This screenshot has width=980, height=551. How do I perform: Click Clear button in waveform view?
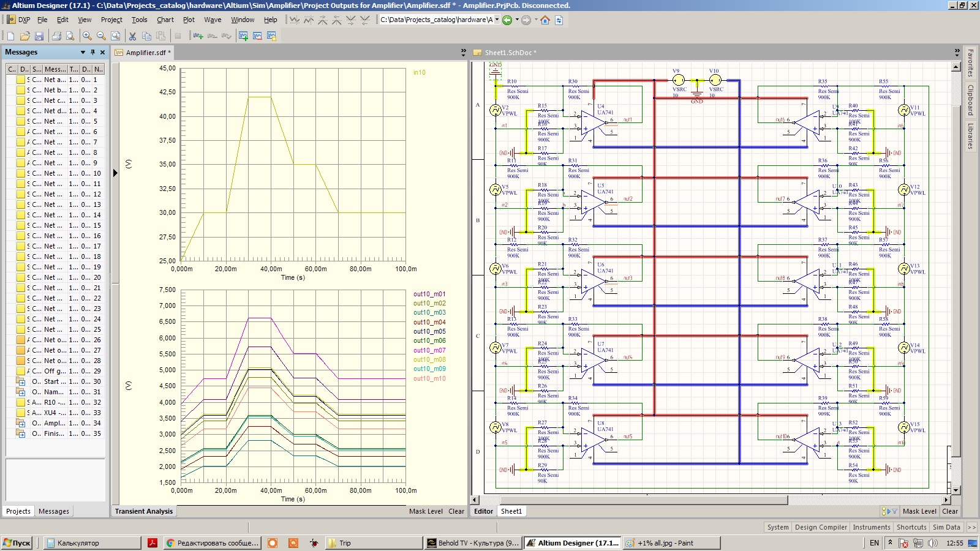456,511
